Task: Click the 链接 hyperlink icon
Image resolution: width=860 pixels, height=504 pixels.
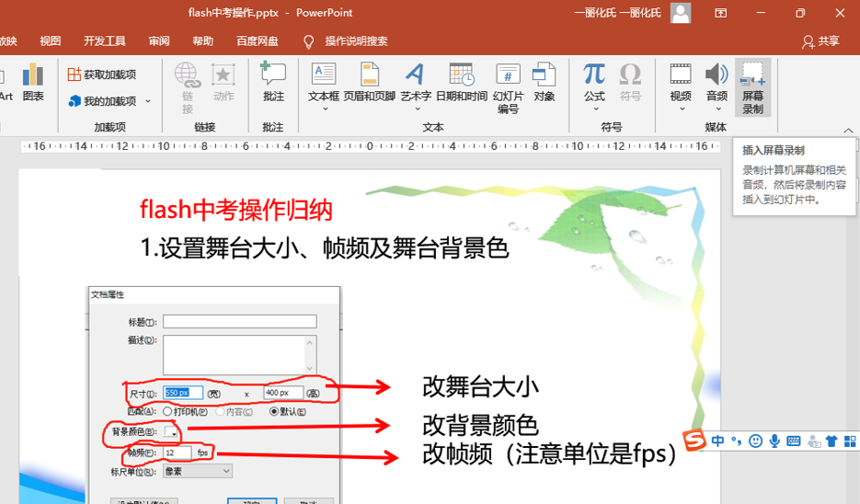Action: click(188, 87)
